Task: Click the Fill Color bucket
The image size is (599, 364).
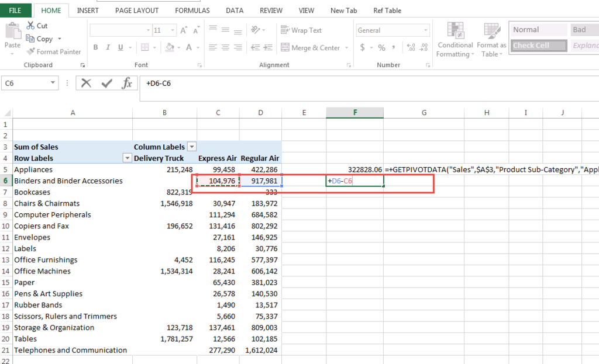Action: 170,47
